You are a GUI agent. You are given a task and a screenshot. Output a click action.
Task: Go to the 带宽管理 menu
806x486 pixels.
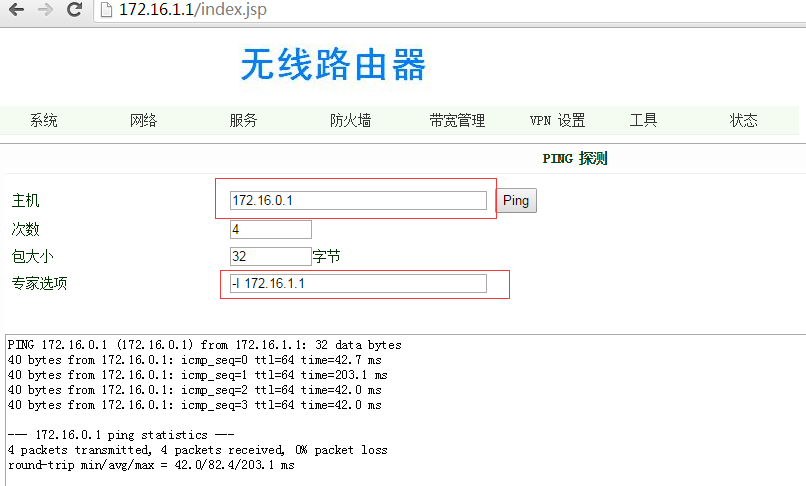(x=457, y=121)
